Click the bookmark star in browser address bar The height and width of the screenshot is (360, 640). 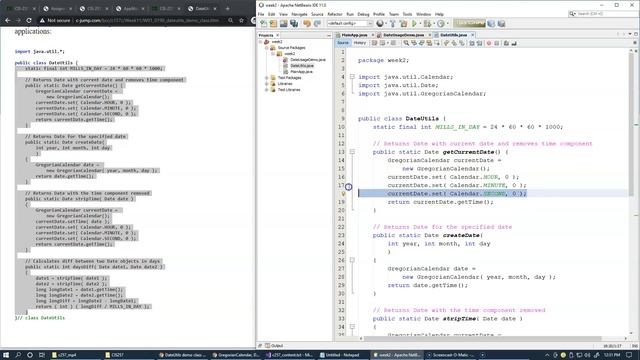(241, 20)
